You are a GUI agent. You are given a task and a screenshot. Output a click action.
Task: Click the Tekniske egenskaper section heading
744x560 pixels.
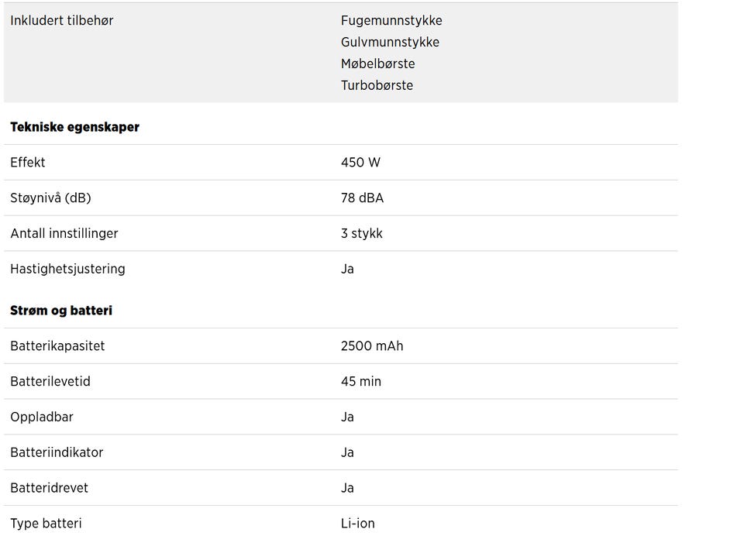point(74,127)
